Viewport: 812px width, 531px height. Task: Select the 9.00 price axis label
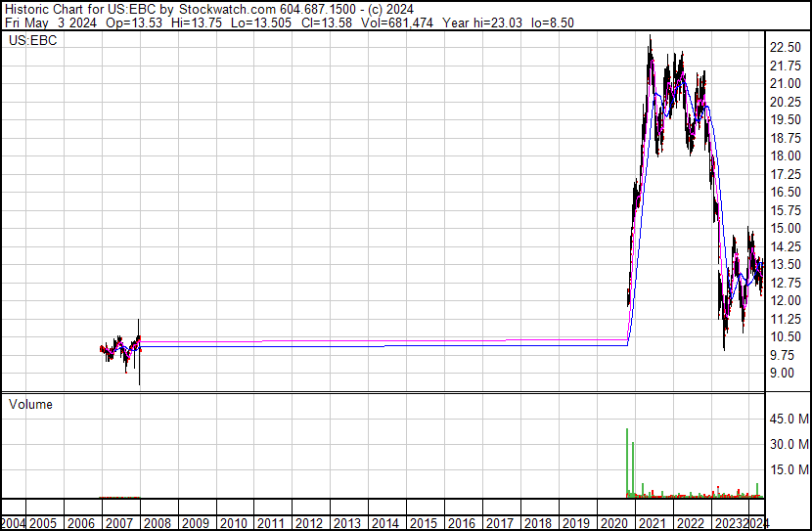coord(782,374)
